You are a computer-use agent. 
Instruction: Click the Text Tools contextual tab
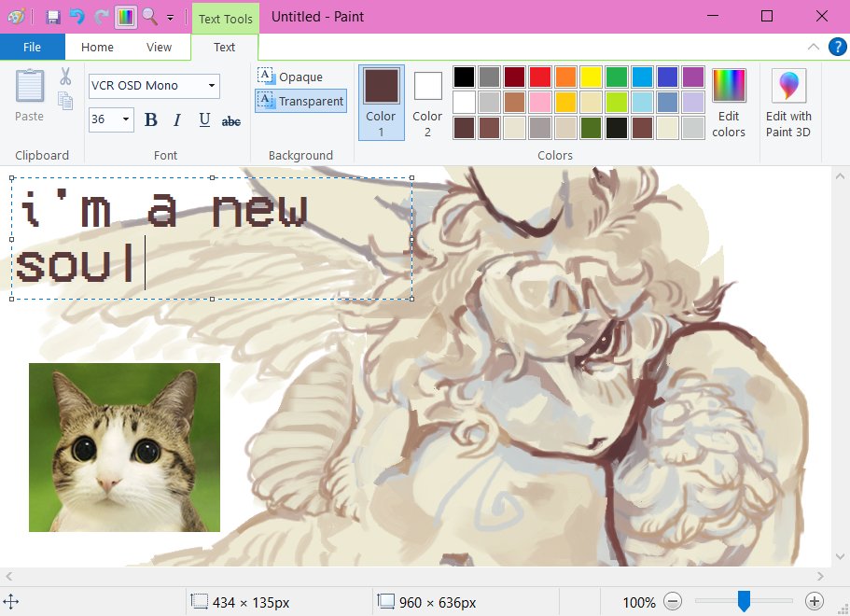[226, 19]
